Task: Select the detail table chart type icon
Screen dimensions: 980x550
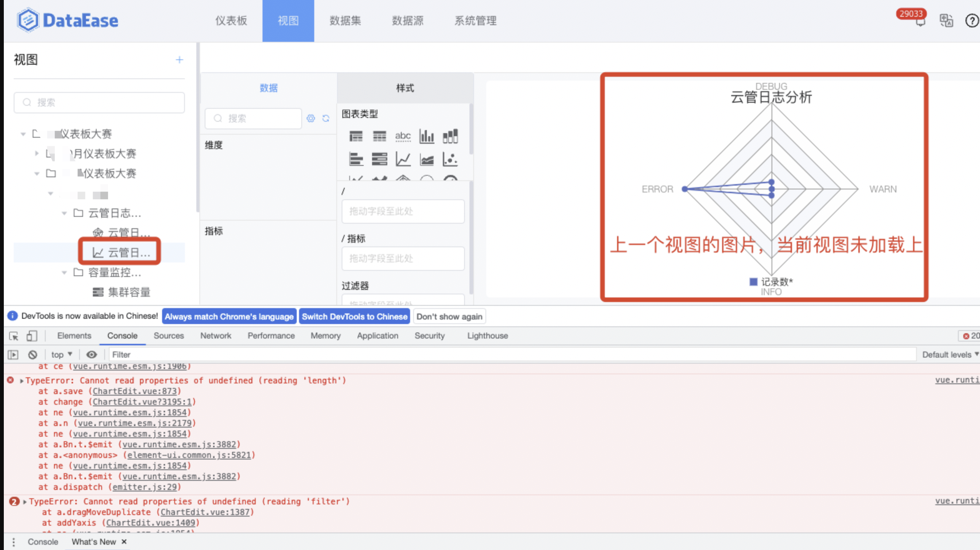Action: pos(379,136)
